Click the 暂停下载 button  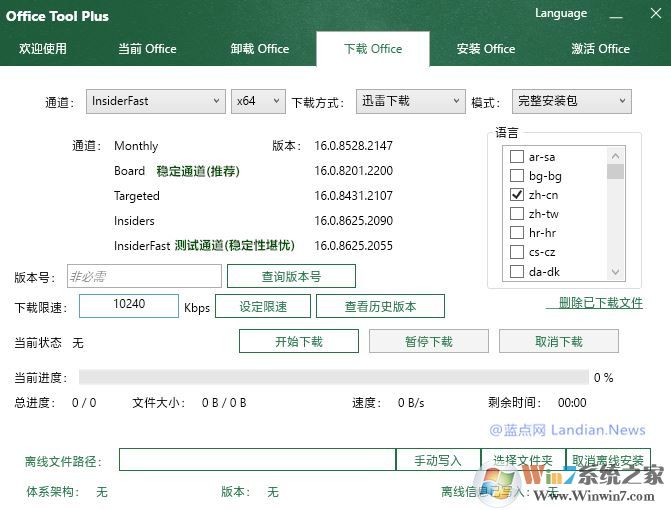pyautogui.click(x=429, y=341)
